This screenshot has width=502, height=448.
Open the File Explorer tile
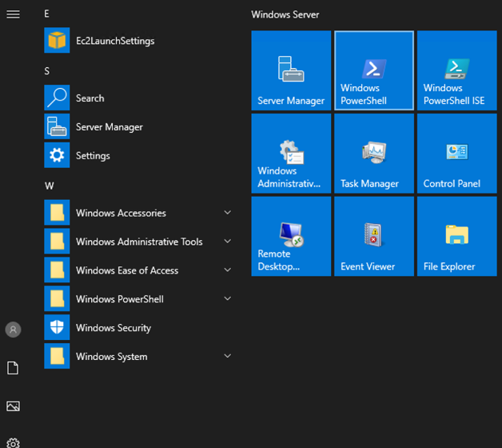(x=457, y=237)
